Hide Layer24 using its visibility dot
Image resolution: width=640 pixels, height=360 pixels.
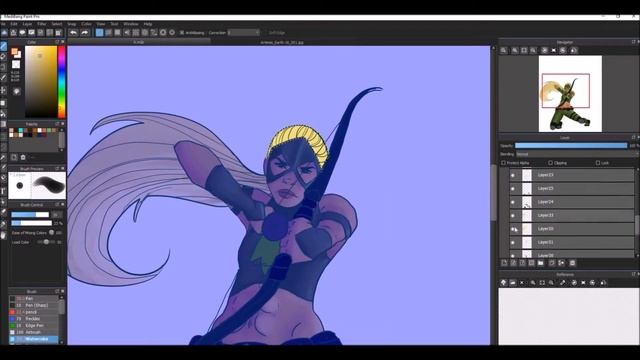tap(513, 202)
